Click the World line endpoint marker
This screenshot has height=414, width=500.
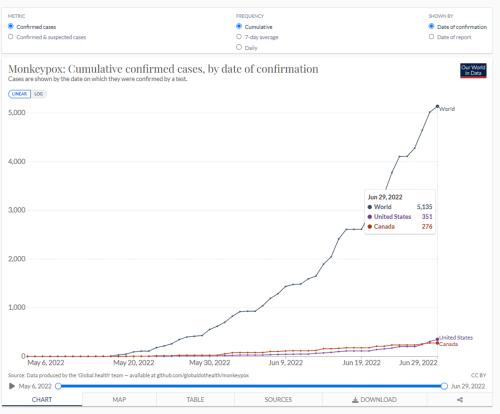click(x=437, y=106)
